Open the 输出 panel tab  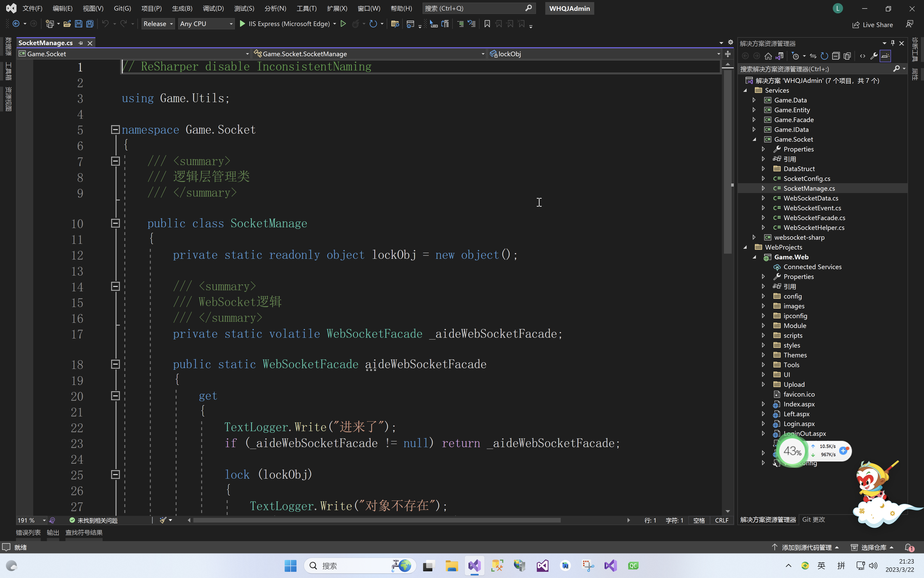[53, 533]
